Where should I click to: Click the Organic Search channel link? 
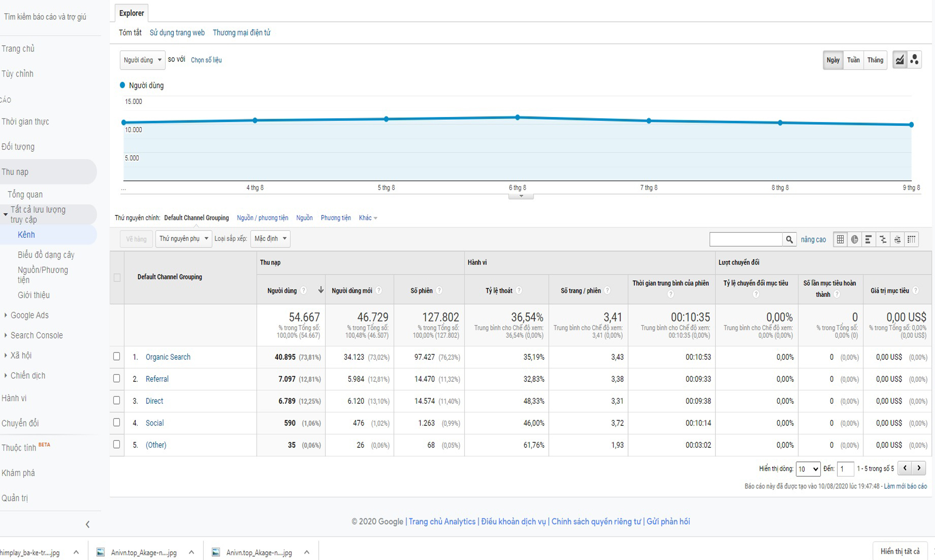click(x=168, y=357)
